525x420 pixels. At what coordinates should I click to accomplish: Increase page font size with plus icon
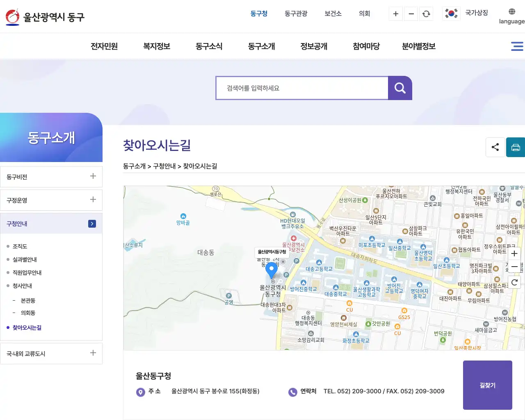click(x=396, y=14)
